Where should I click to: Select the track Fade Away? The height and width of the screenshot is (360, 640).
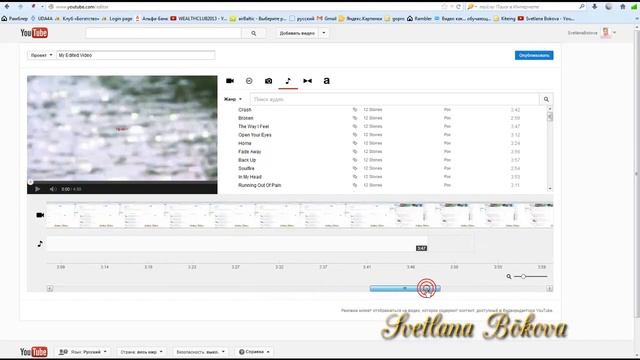pyautogui.click(x=249, y=152)
